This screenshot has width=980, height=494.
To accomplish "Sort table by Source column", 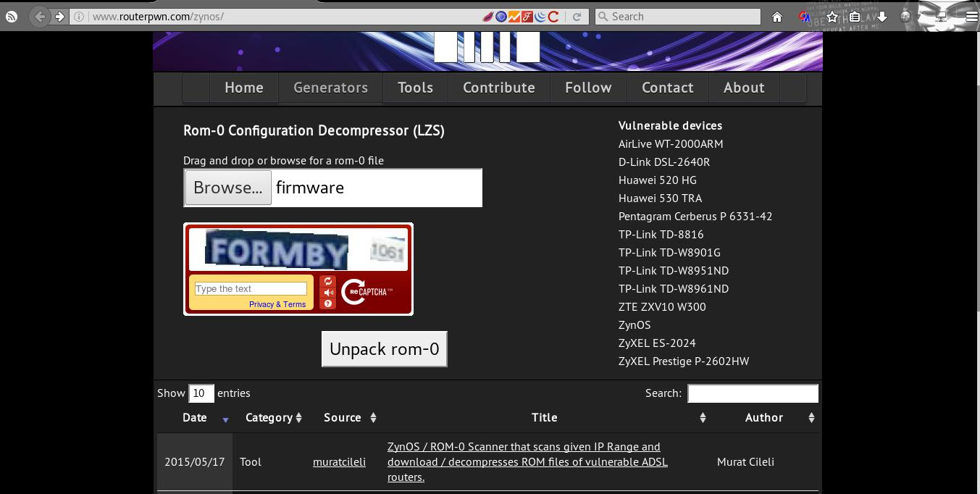I will (343, 418).
